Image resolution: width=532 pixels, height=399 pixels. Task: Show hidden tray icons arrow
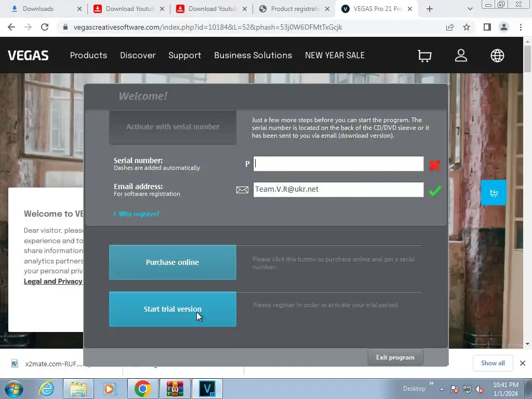[442, 389]
